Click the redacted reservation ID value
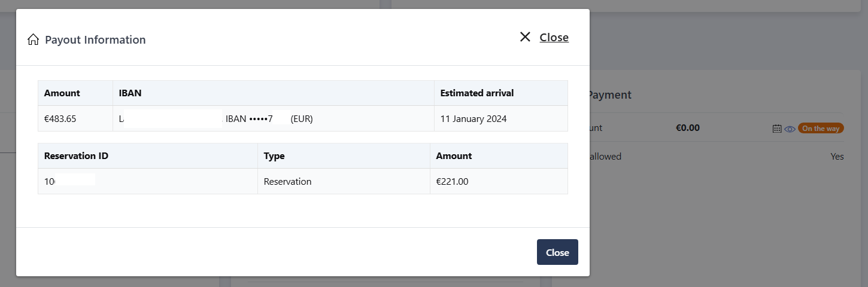This screenshot has height=287, width=868. pyautogui.click(x=69, y=181)
